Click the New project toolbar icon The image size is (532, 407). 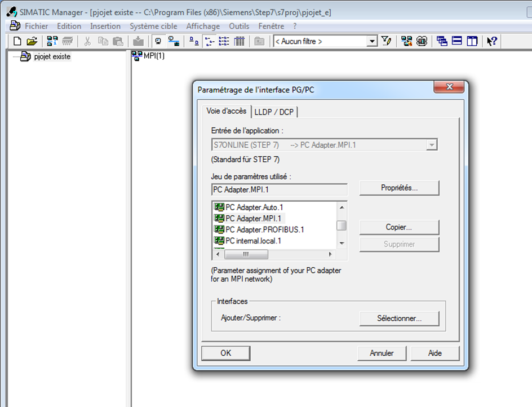(17, 41)
